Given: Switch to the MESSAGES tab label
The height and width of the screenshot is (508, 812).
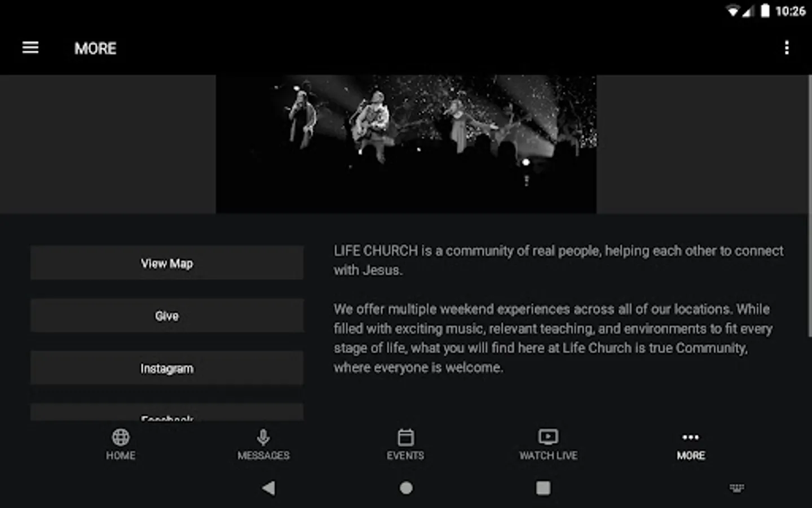Looking at the screenshot, I should click(x=263, y=456).
